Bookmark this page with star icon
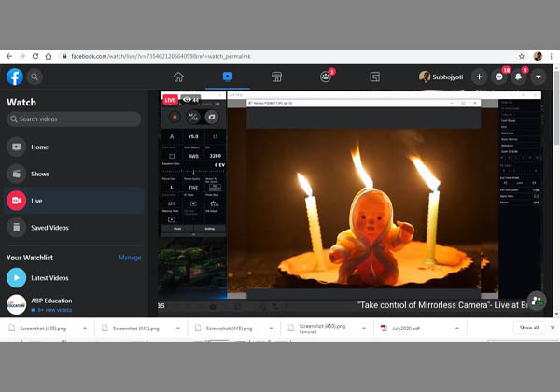This screenshot has width=560, height=392. click(522, 56)
